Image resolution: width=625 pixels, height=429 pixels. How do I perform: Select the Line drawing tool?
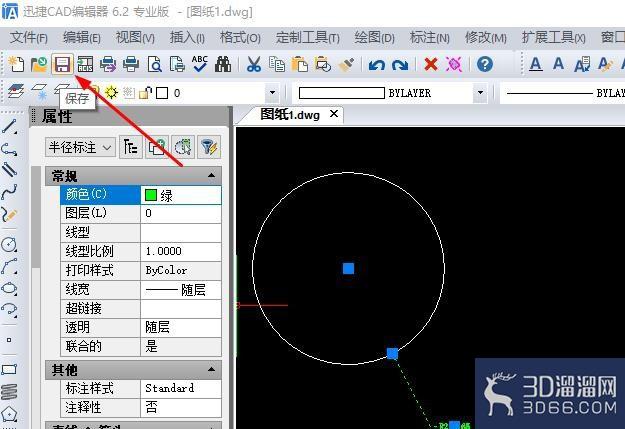(x=9, y=127)
